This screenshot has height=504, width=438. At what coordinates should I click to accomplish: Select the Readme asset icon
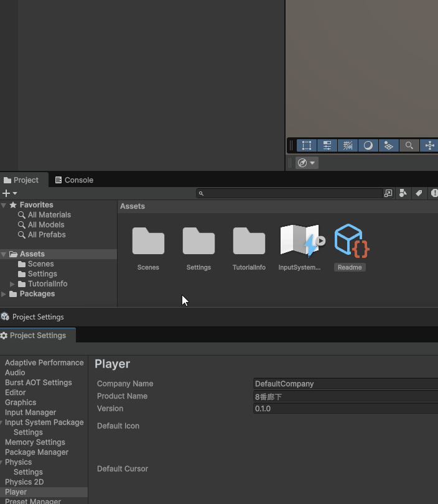click(350, 242)
